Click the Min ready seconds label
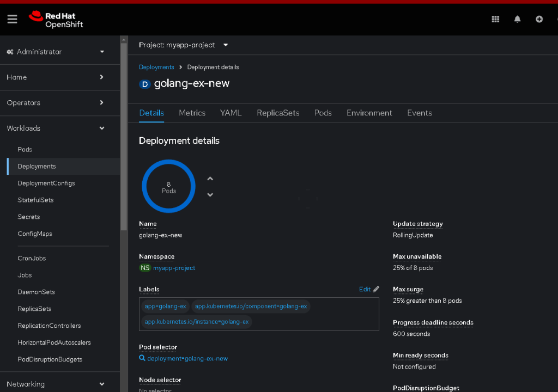558x392 pixels. pyautogui.click(x=421, y=356)
